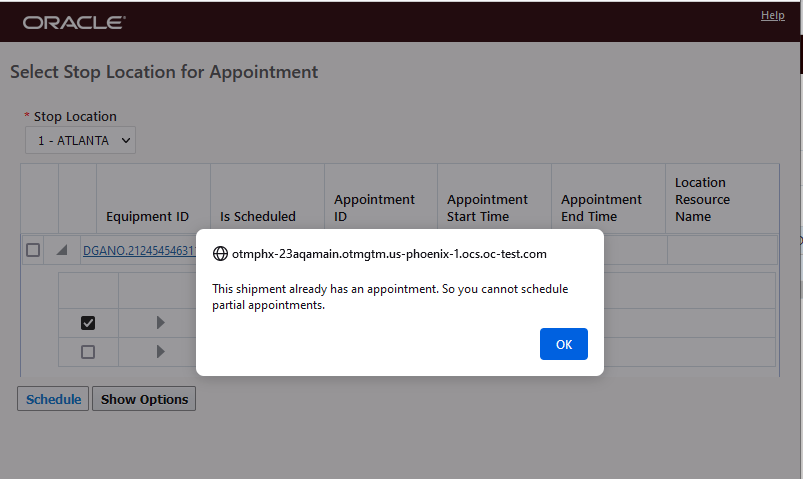Expand the checked sub-row arrow
This screenshot has width=803, height=479.
(x=160, y=323)
